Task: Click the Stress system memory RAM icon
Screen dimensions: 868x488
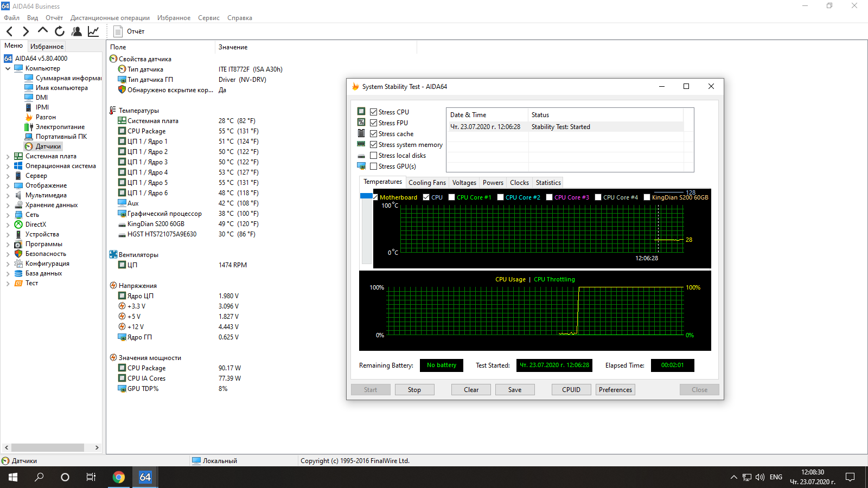Action: 361,144
